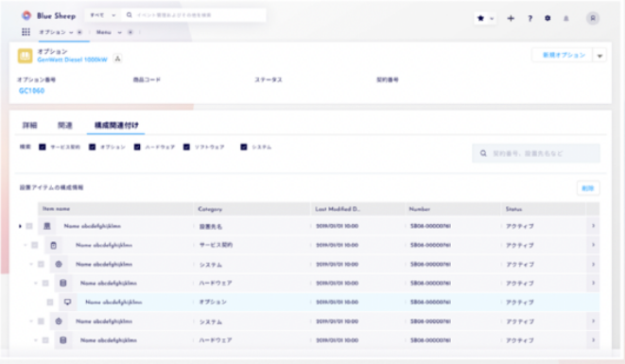Select the オプション navigation tab
The height and width of the screenshot is (364, 625).
53,32
